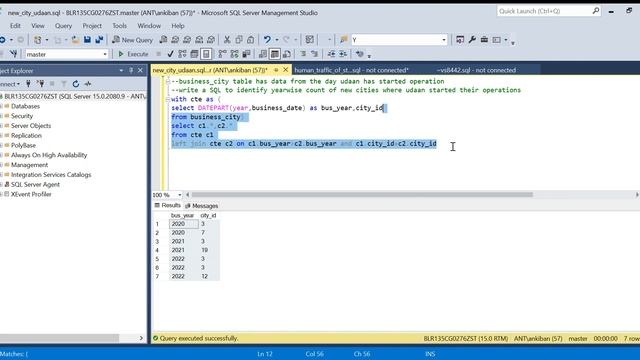
Task: Click the Save All icon
Action: tap(99, 40)
